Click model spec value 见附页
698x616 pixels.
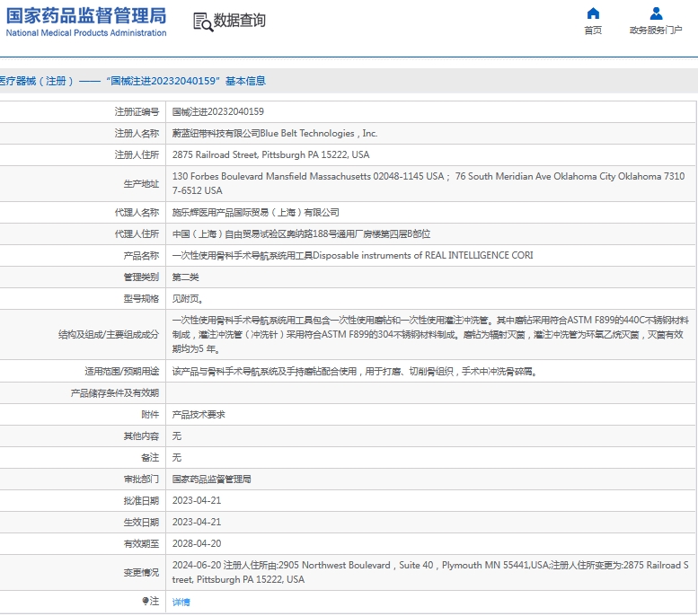tap(188, 299)
